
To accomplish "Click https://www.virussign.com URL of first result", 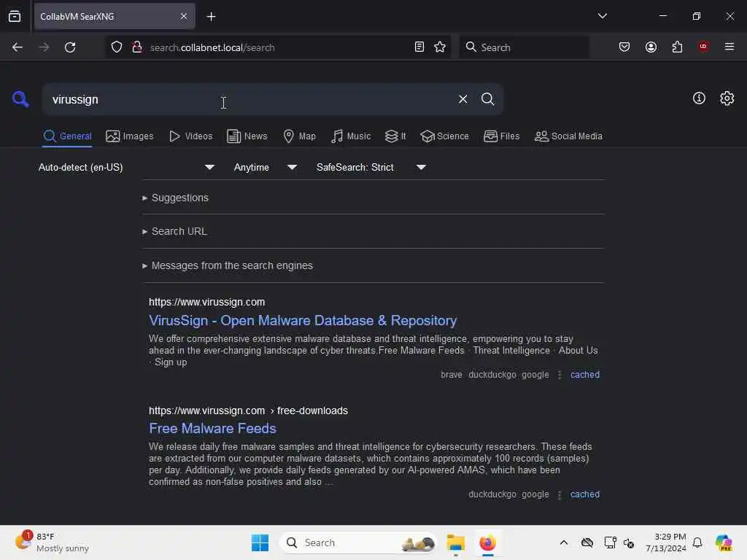I will coord(206,302).
